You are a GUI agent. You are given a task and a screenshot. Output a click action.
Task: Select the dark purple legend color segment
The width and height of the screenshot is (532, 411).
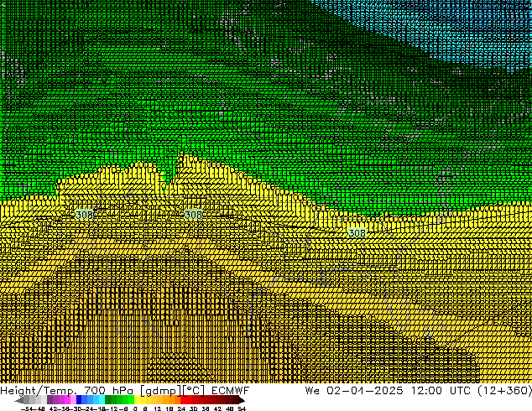coord(50,400)
